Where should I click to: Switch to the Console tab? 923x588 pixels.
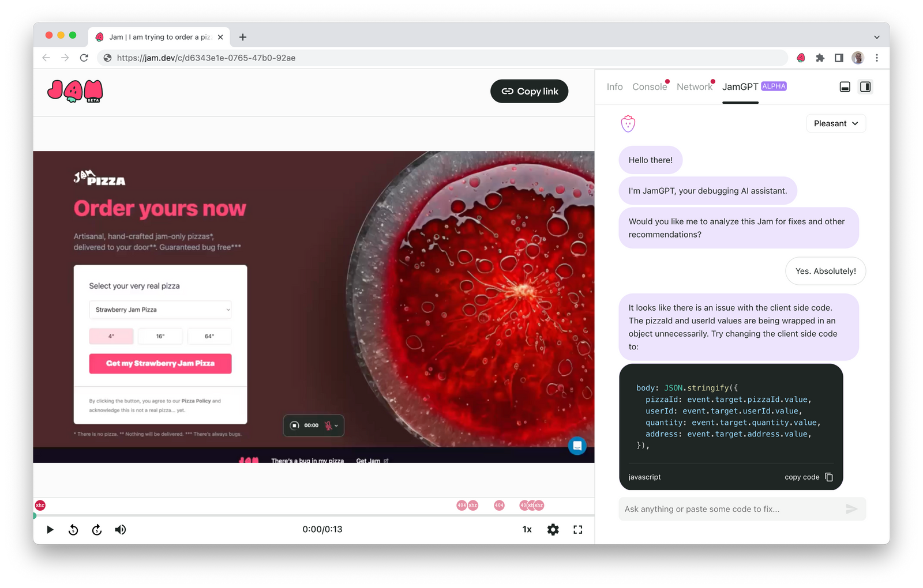pos(649,87)
